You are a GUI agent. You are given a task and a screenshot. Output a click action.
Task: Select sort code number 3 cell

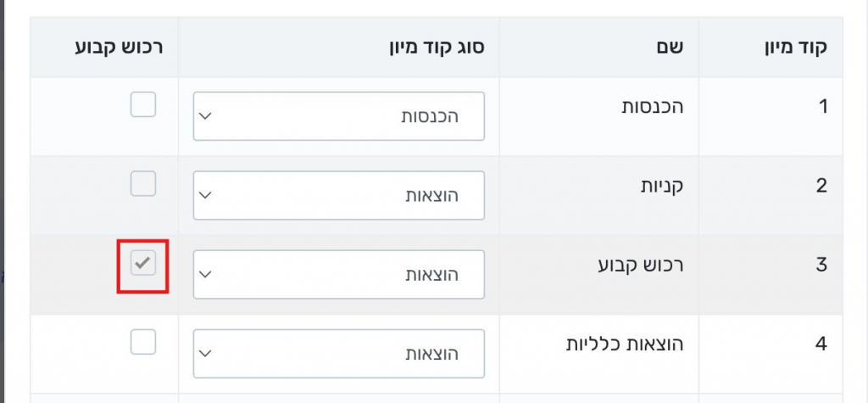coord(821,264)
